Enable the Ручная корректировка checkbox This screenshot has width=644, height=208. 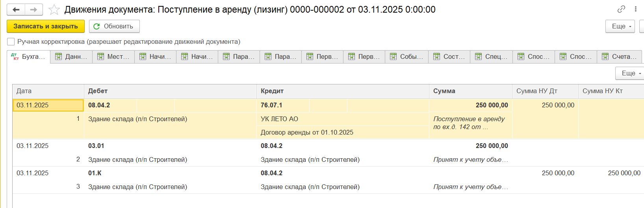pyautogui.click(x=11, y=42)
